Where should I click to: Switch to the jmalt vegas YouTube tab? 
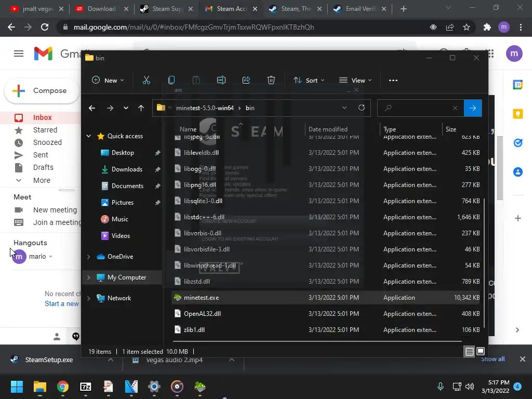(37, 9)
